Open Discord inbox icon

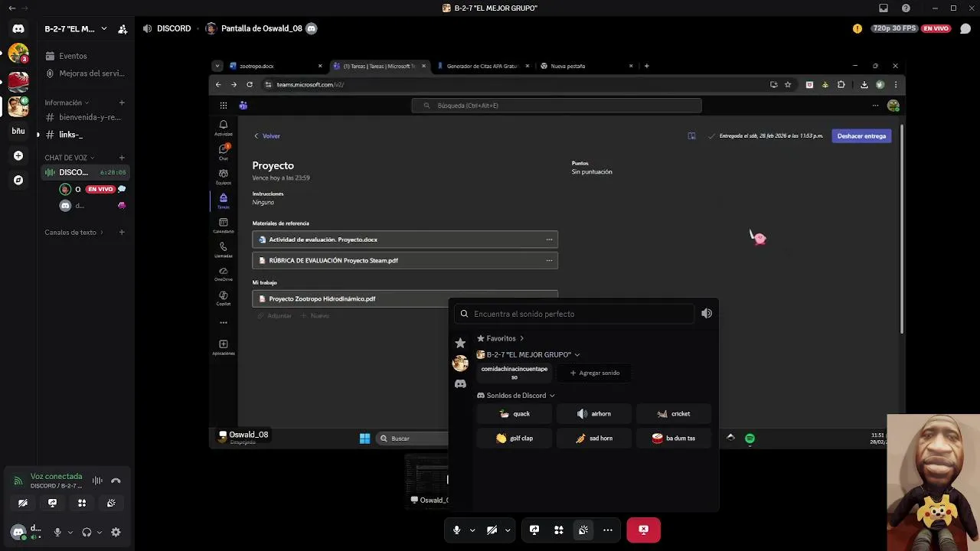(x=884, y=8)
